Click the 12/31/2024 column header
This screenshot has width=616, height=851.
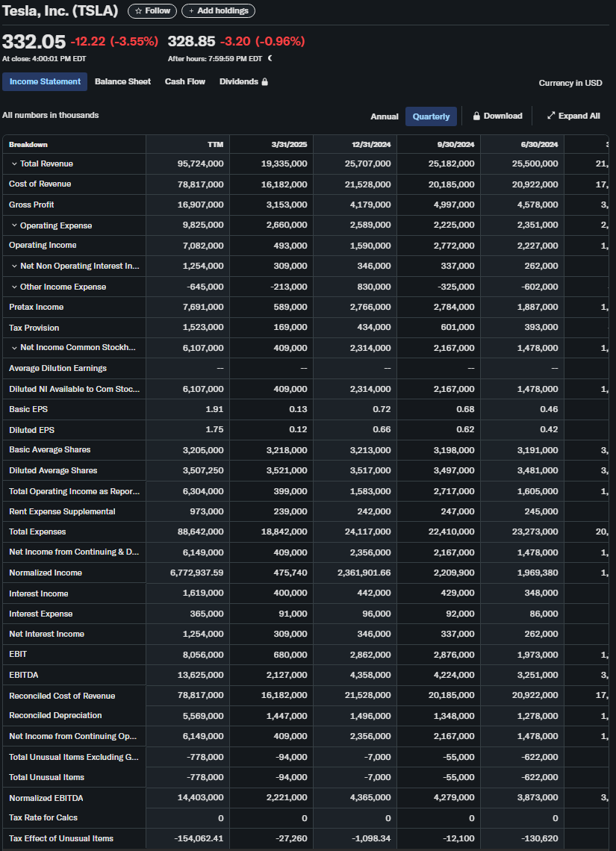point(370,145)
